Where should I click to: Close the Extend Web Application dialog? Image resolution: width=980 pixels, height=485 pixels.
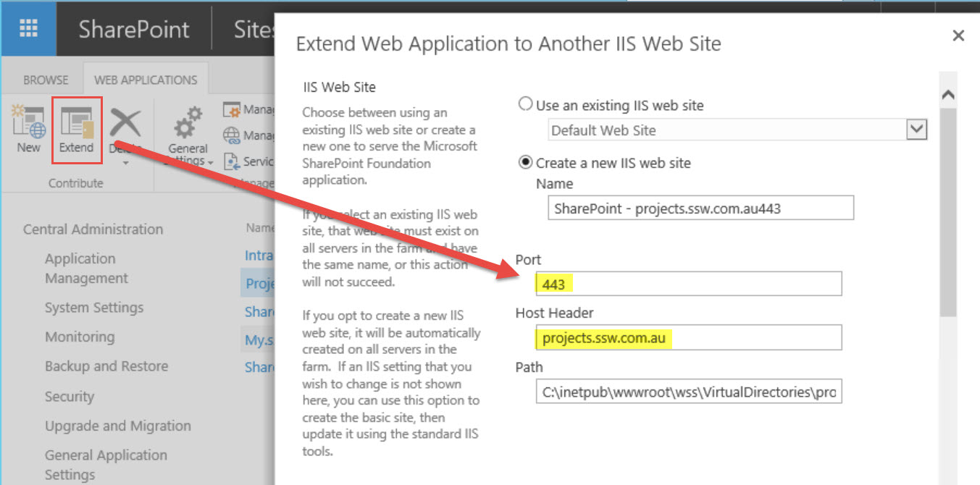pyautogui.click(x=958, y=35)
